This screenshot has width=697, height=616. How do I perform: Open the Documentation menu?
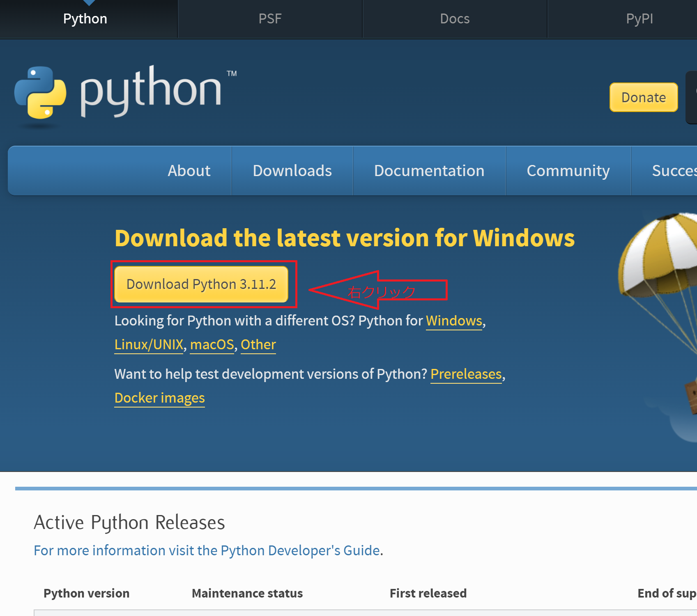(429, 171)
